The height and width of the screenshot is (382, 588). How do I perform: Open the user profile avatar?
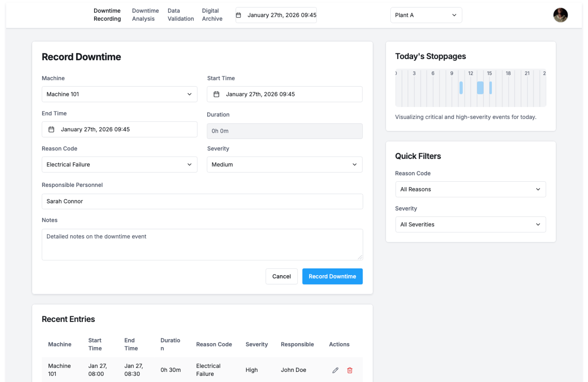(x=560, y=15)
